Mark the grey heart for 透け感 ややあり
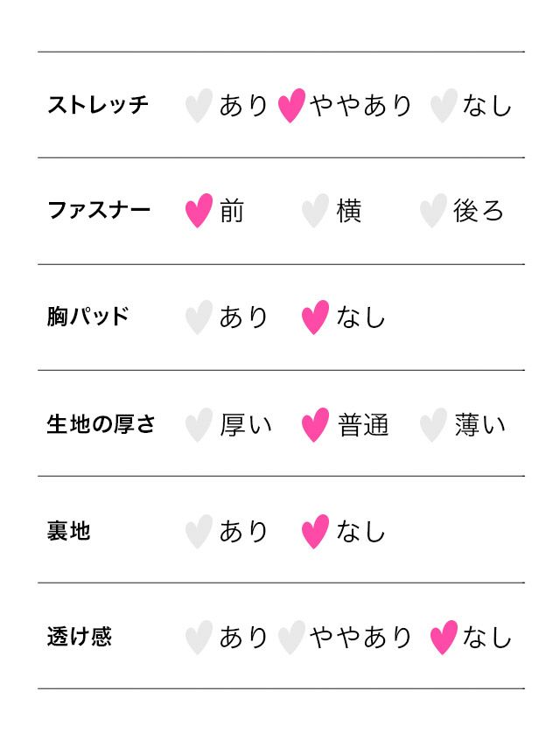 (291, 638)
